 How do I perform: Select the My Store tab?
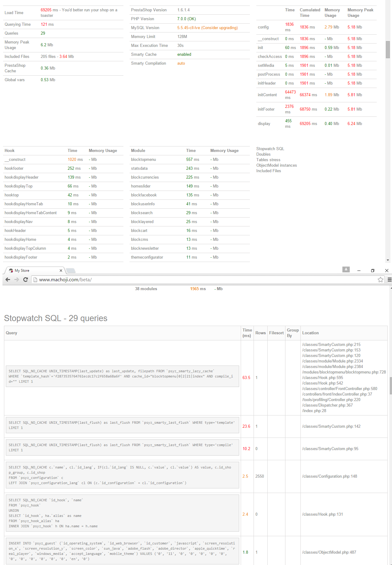[x=35, y=271]
